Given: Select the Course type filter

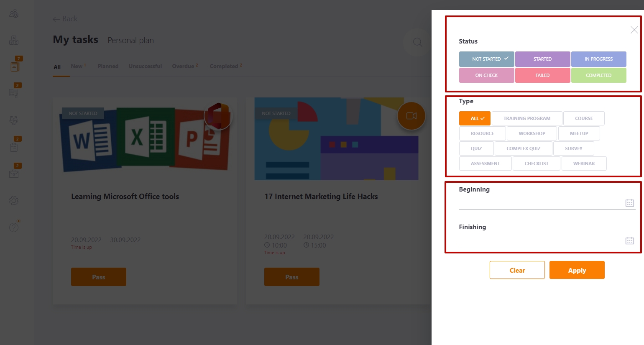Looking at the screenshot, I should (x=584, y=118).
